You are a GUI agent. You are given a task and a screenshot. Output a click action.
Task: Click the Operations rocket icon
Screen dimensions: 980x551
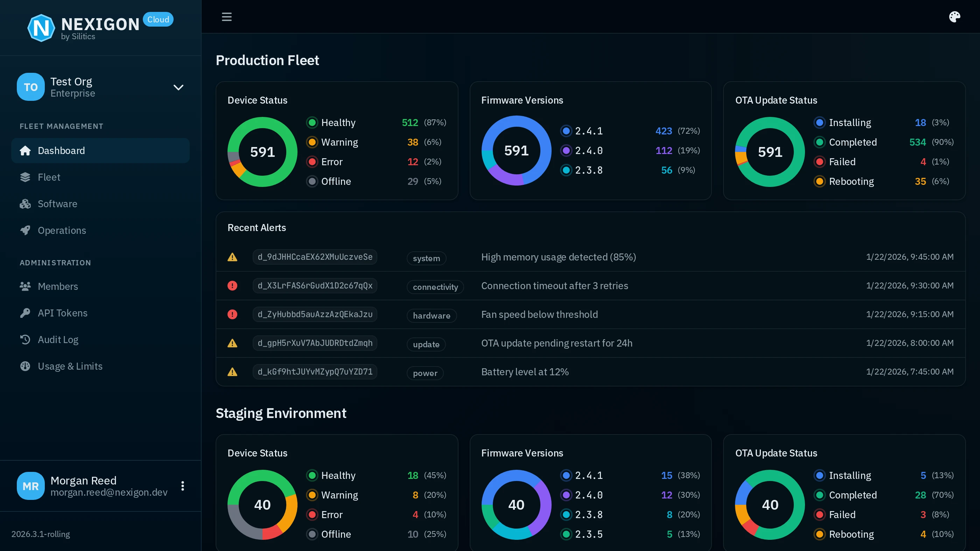click(25, 231)
